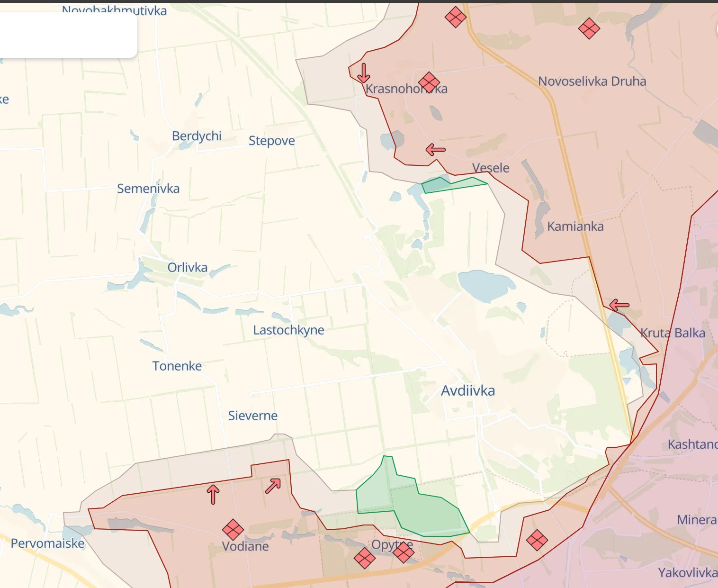718x588 pixels.
Task: Click the downward attack arrow near Krasnohorivka
Action: point(363,73)
